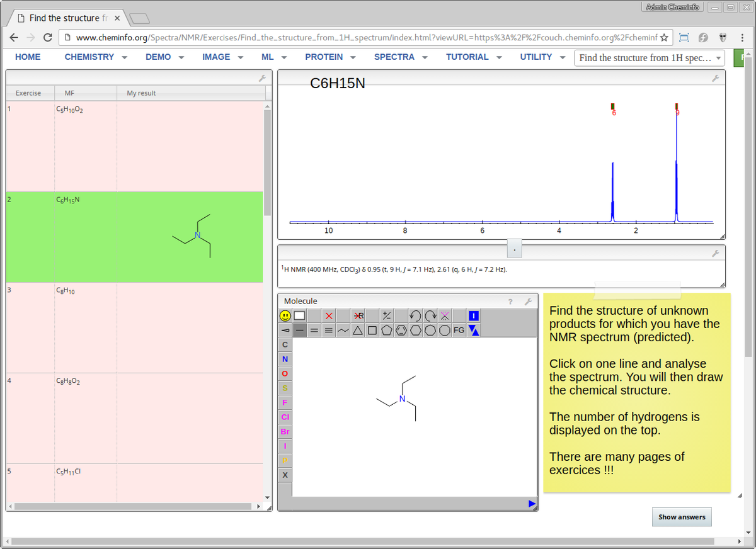
Task: Open the 'Find the structure from 1H spec' combo box
Action: 650,58
